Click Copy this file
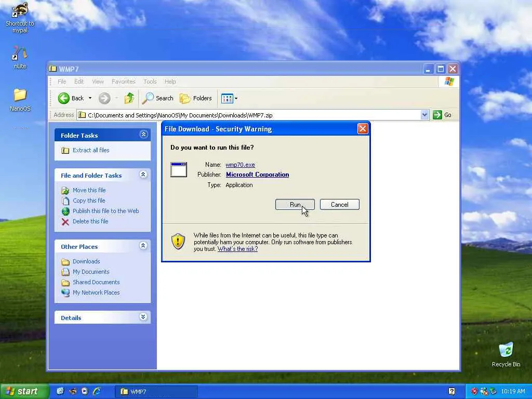 coord(89,201)
